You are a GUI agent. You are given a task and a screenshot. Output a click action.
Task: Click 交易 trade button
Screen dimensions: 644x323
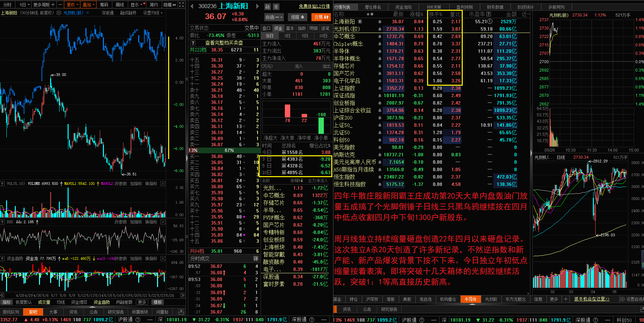(x=321, y=17)
